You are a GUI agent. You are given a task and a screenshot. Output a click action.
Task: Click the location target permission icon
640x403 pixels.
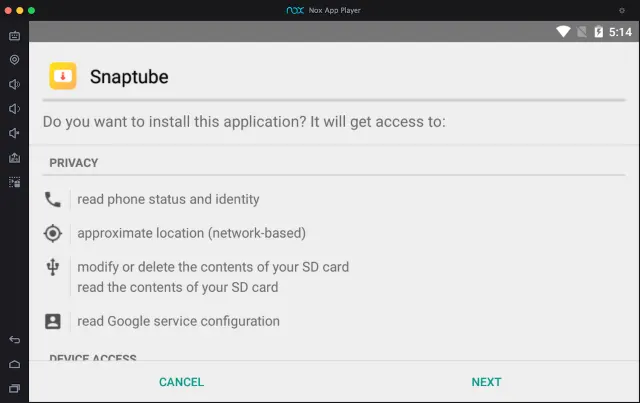click(53, 234)
